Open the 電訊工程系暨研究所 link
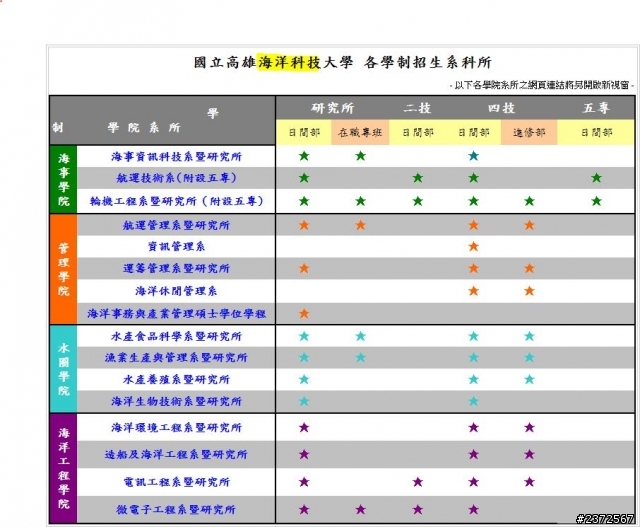 (176, 482)
